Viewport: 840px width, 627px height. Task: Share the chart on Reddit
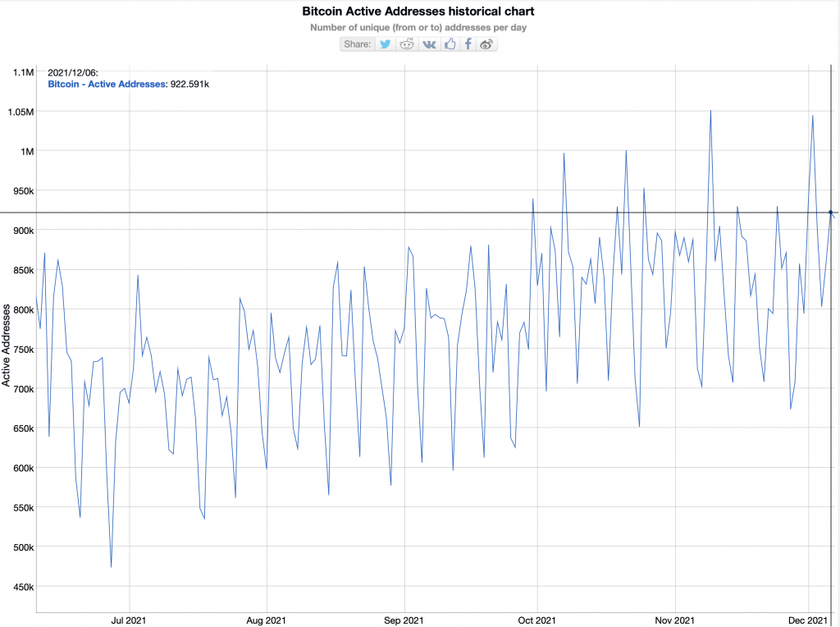tap(407, 44)
